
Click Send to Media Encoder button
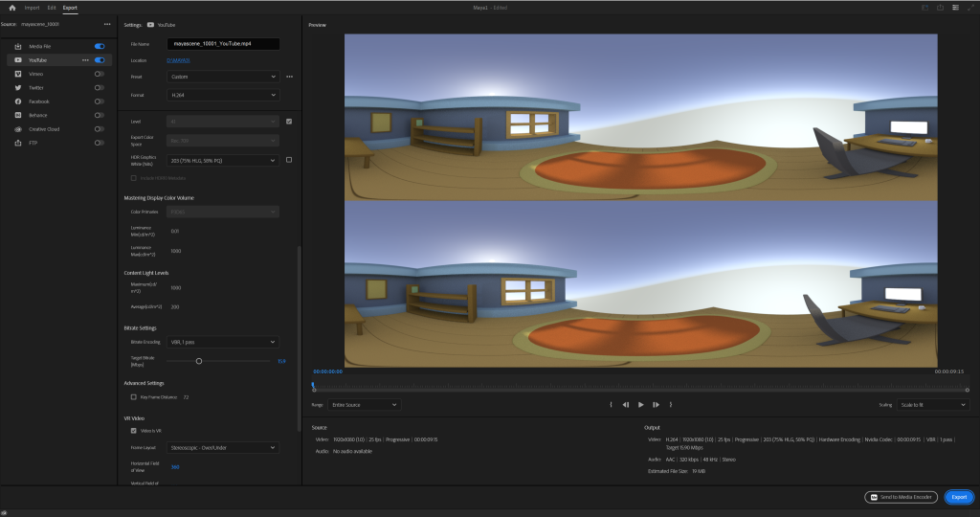tap(902, 497)
